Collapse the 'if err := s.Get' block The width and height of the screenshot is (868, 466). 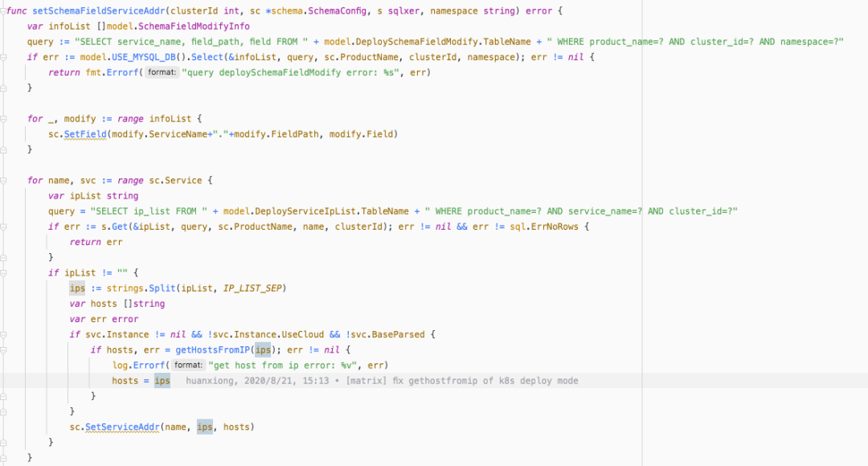point(3,227)
